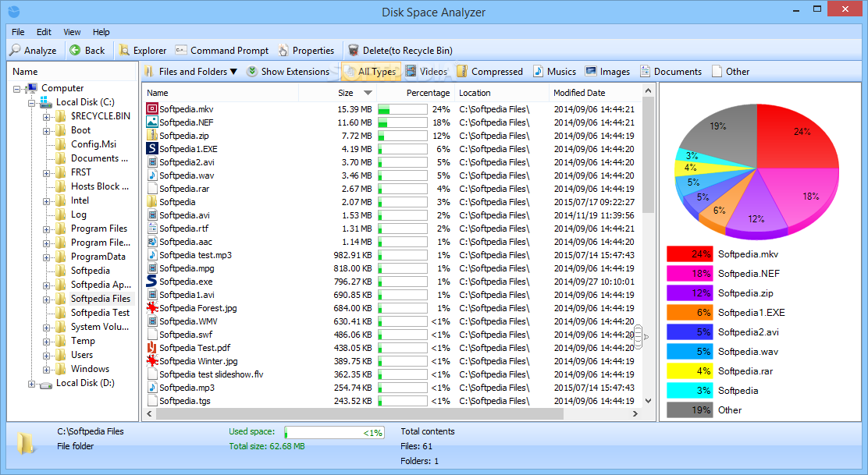The width and height of the screenshot is (868, 475).
Task: Sort list by Location column header
Action: (502, 93)
